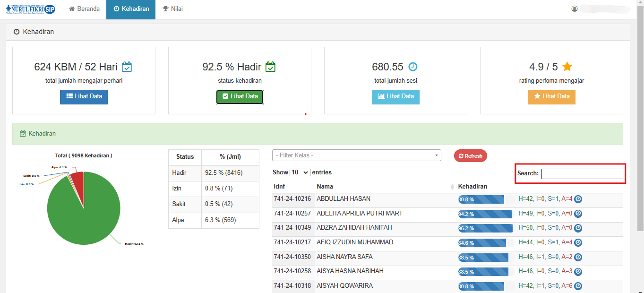This screenshot has width=644, height=293.
Task: Click blue Lihat Data for total mengajar
Action: pos(84,96)
